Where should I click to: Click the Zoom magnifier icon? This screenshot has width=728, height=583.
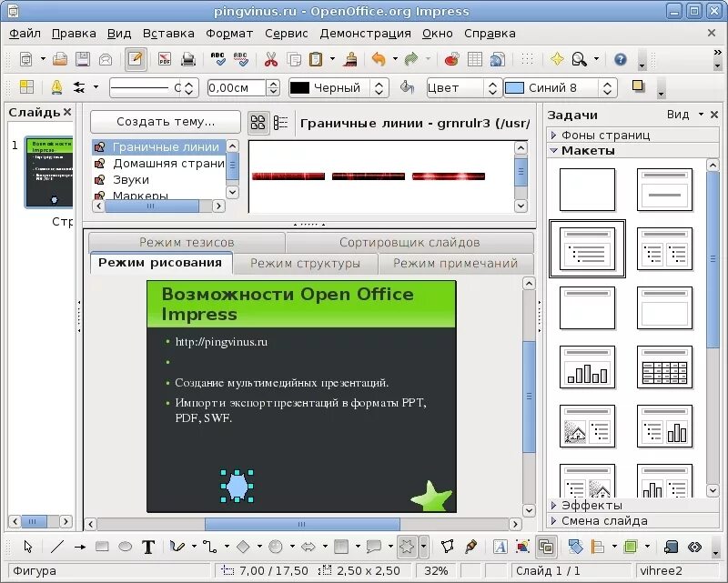tap(580, 59)
